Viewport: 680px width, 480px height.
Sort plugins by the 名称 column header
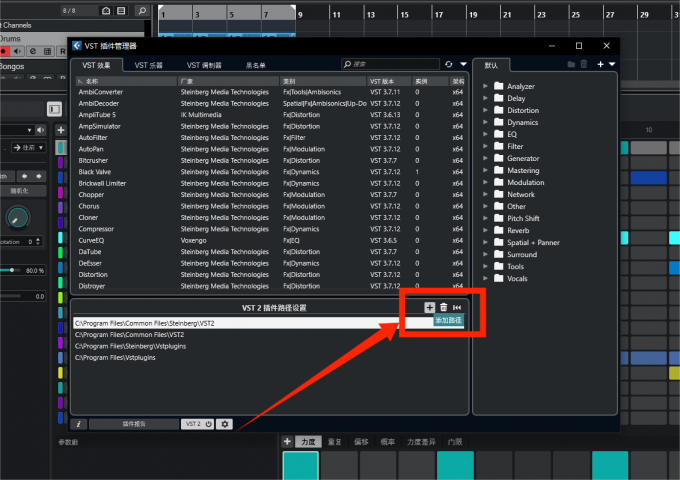coord(126,81)
